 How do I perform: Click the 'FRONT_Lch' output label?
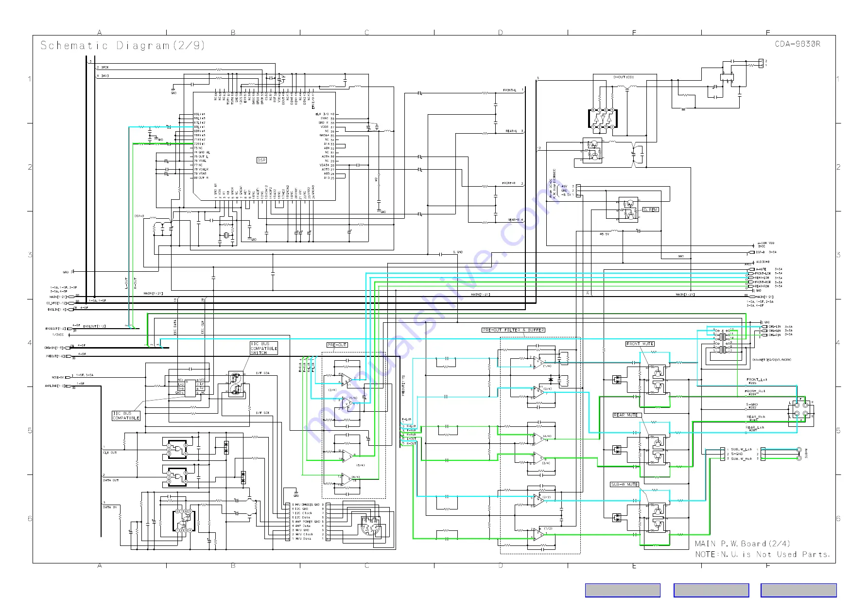coord(757,380)
